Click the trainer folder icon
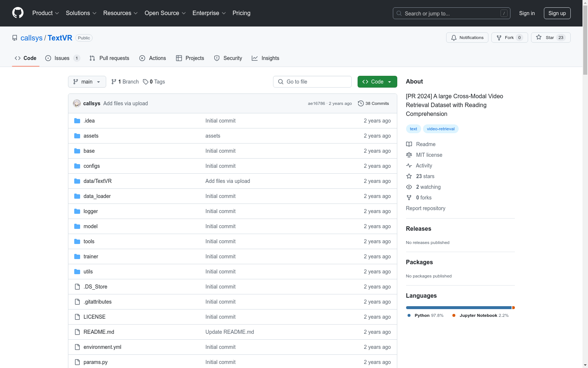The height and width of the screenshot is (368, 588). (77, 256)
